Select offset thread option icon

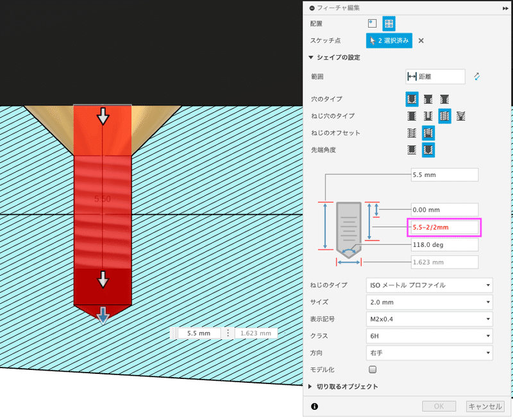428,133
